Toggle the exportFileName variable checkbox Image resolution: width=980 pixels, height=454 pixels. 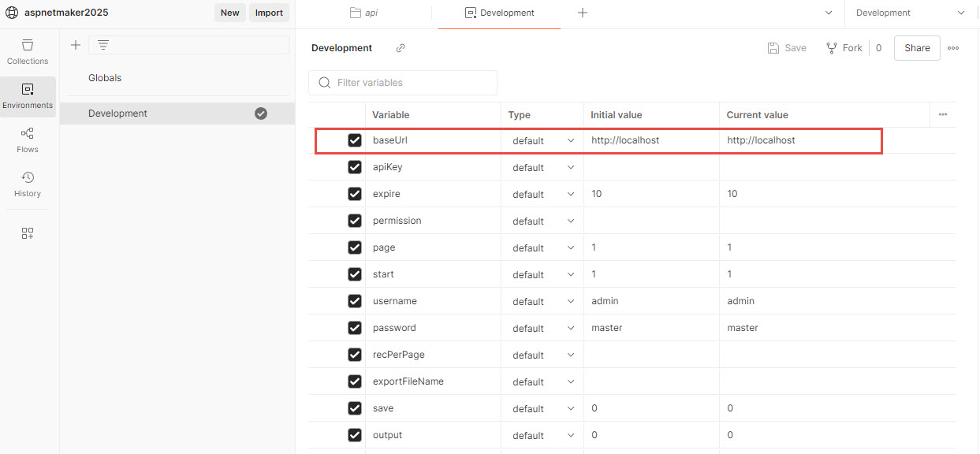355,381
